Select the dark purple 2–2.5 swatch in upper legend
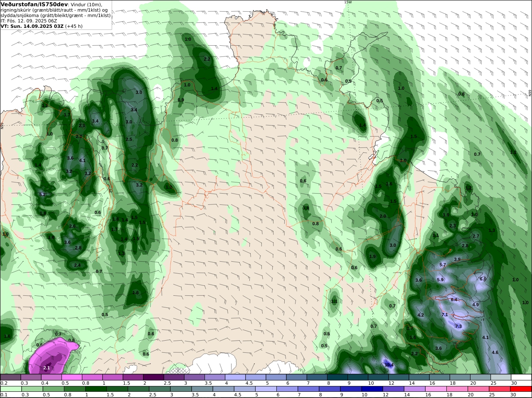This screenshot has height=398, width=532. point(153,377)
